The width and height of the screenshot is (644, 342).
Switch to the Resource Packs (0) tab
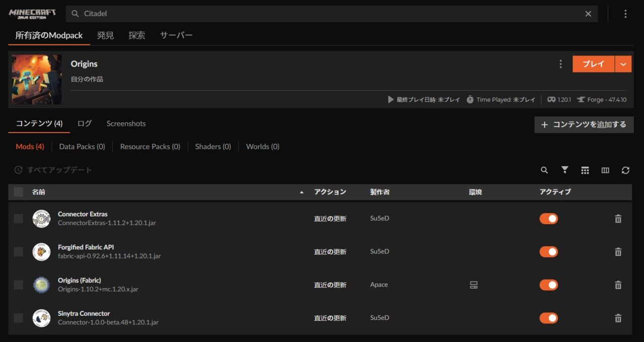pos(150,147)
